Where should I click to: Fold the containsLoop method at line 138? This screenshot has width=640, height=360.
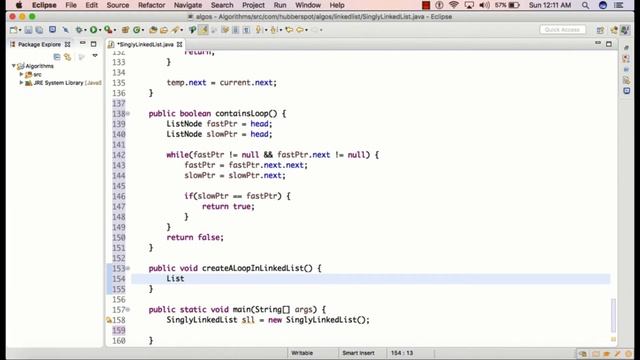[x=128, y=113]
